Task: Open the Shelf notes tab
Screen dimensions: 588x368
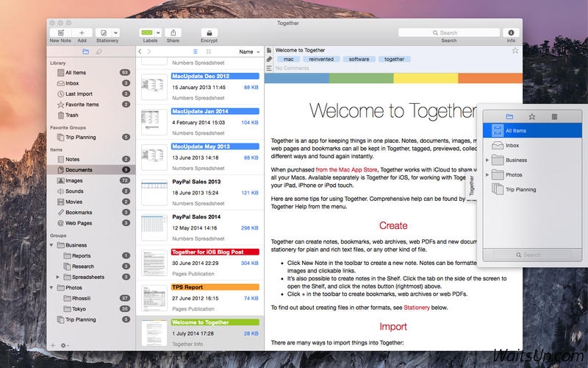Action: coord(554,117)
